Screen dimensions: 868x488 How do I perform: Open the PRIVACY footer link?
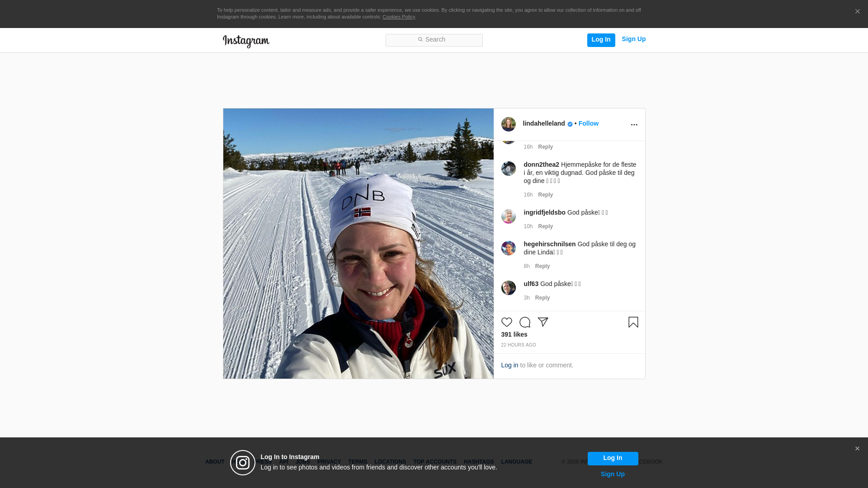tap(329, 462)
